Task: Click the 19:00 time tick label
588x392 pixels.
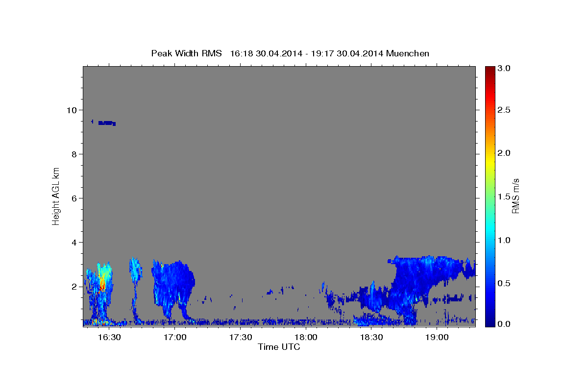Action: [437, 338]
